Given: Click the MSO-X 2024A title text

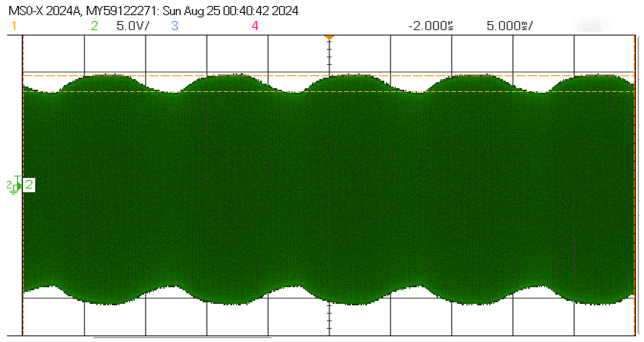Looking at the screenshot, I should tap(44, 11).
